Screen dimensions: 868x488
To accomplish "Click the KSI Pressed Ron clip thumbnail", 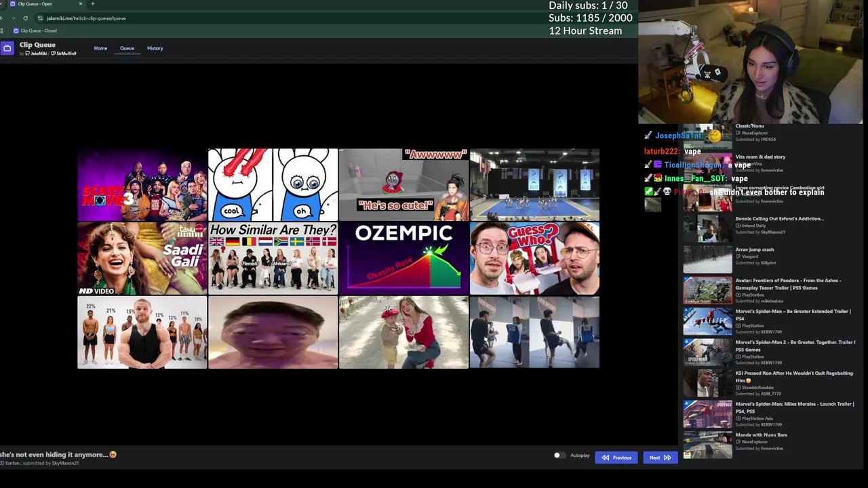I will (x=707, y=383).
